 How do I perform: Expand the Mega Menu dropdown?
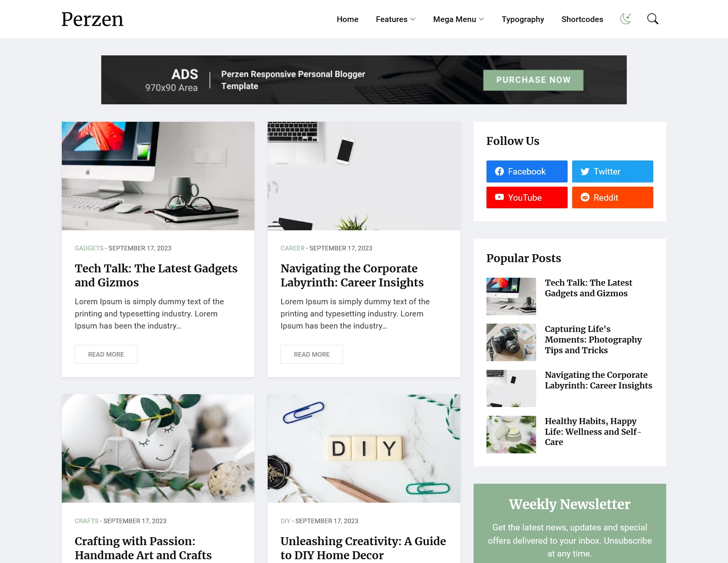pyautogui.click(x=458, y=19)
